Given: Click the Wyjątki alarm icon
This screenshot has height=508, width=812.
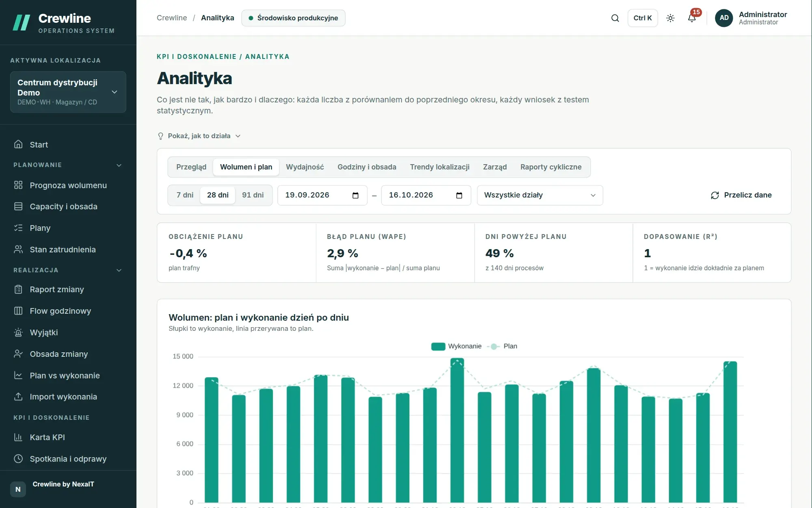Looking at the screenshot, I should coord(18,332).
